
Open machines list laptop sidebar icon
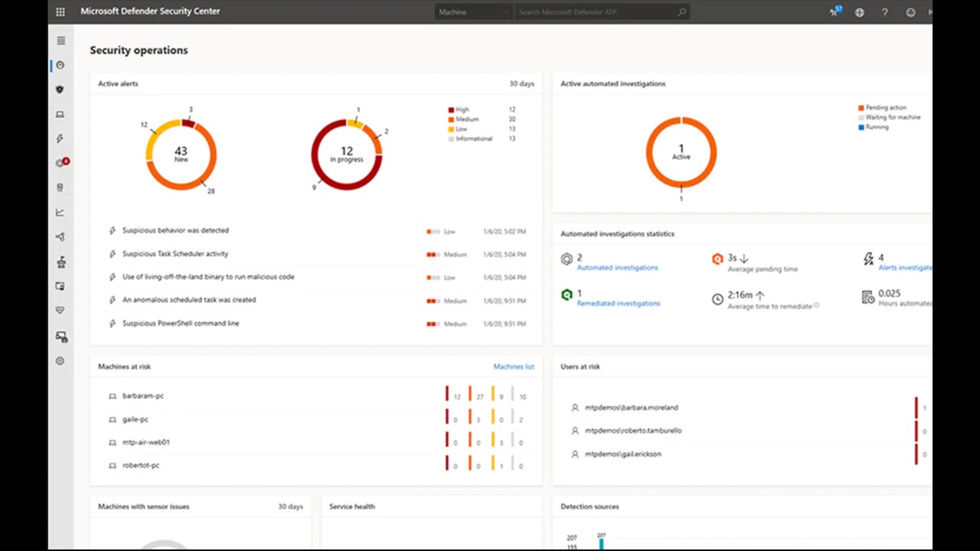point(60,115)
